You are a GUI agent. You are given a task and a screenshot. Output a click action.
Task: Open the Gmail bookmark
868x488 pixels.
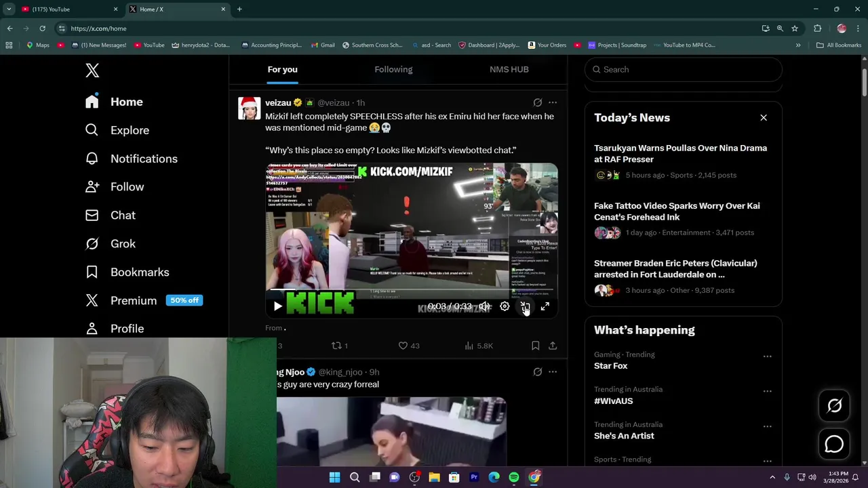321,45
